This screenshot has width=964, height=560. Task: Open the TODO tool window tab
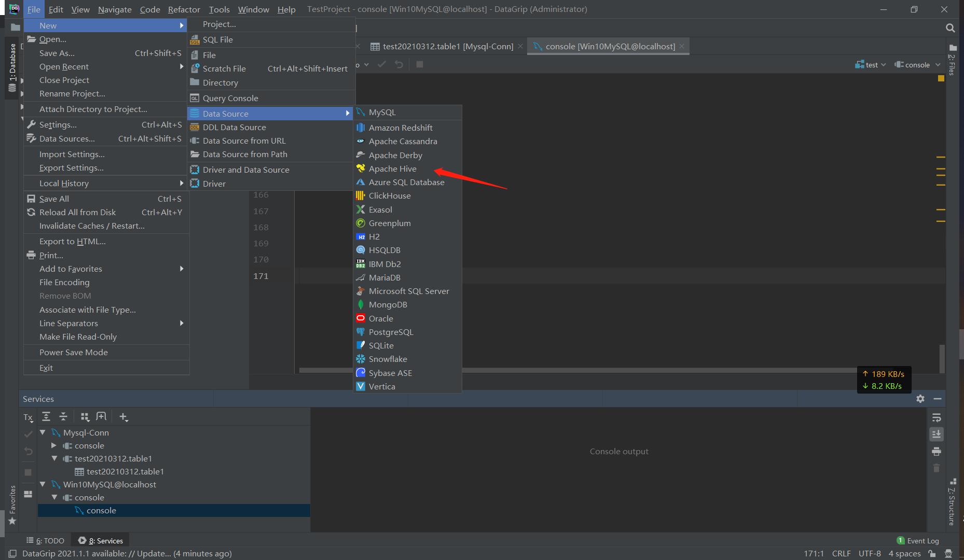(45, 541)
